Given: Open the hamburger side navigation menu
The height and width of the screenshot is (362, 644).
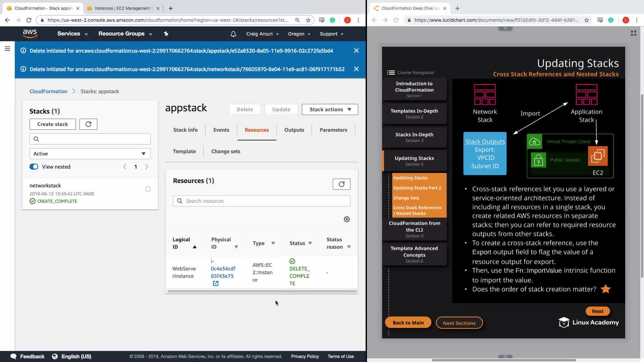Looking at the screenshot, I should tap(7, 49).
